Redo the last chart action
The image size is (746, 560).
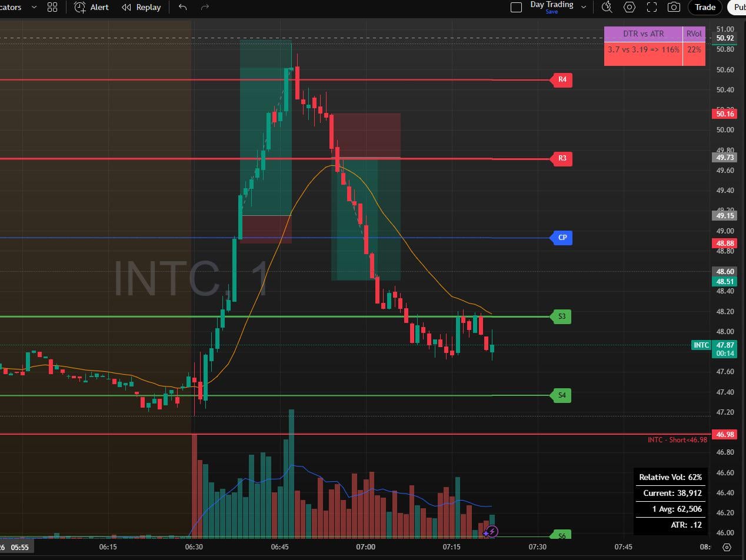205,7
